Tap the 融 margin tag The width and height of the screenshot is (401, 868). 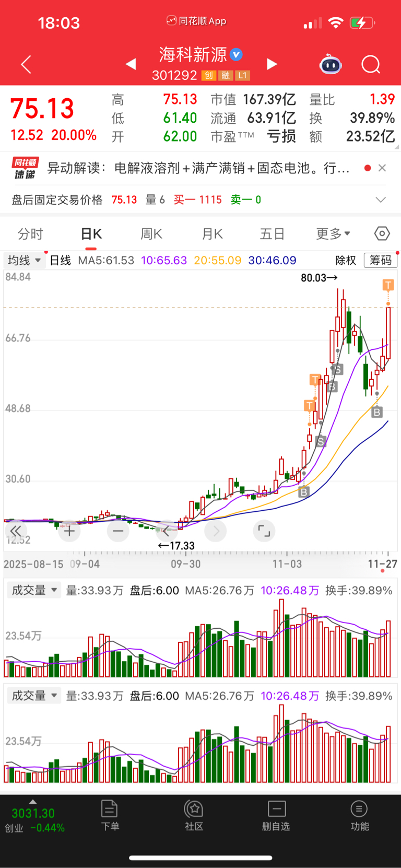pos(226,76)
